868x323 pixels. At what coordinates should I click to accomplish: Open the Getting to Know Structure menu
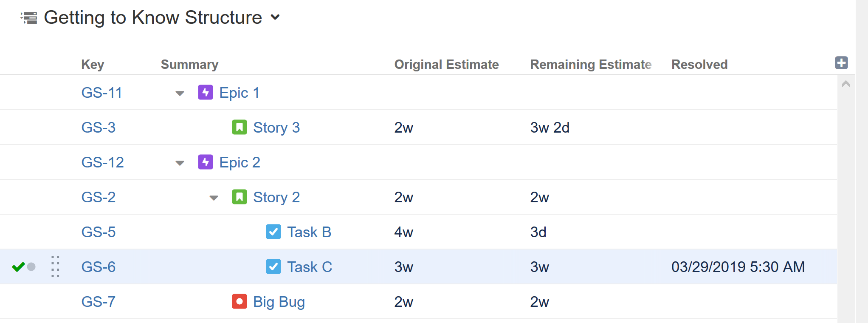(276, 17)
